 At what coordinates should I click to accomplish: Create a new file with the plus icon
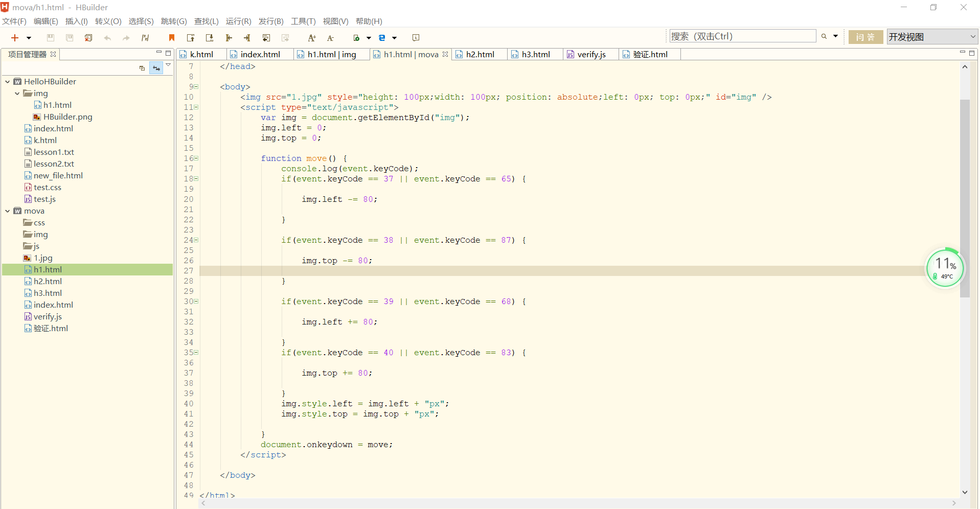[x=14, y=37]
